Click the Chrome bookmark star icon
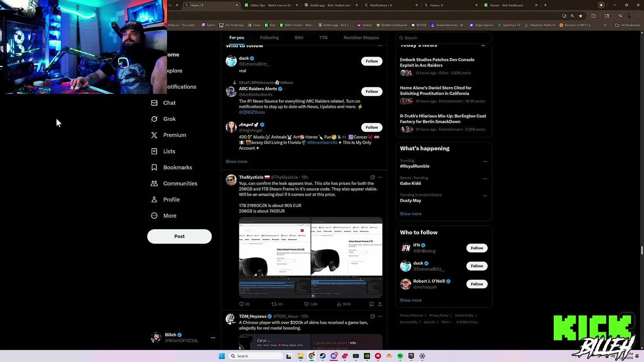Image resolution: width=644 pixels, height=362 pixels. pyautogui.click(x=581, y=16)
